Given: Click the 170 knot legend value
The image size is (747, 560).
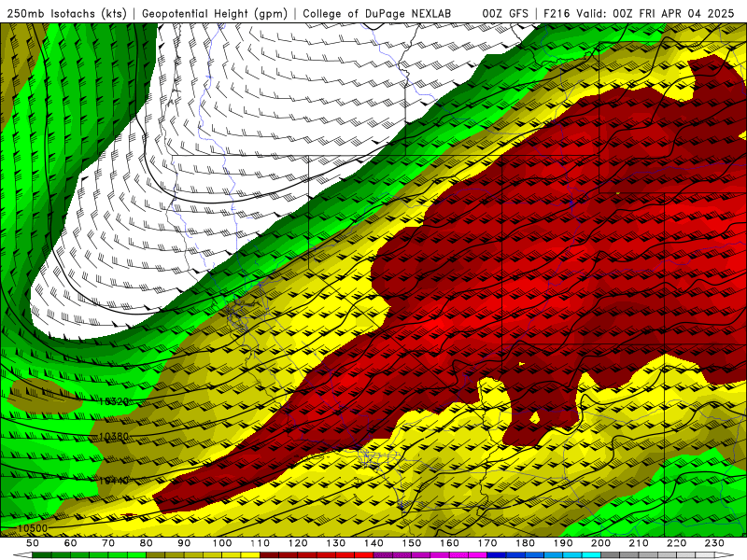Looking at the screenshot, I should pos(487,543).
